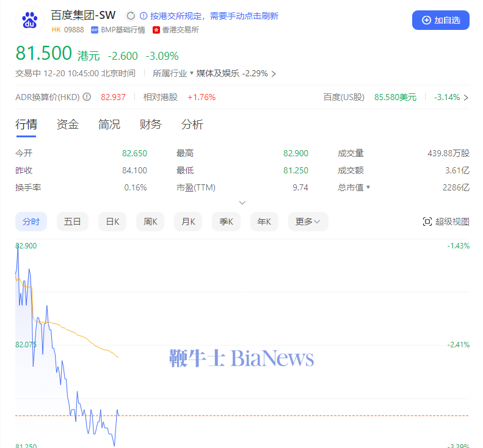Click the 换手率 0.16% value

click(136, 187)
